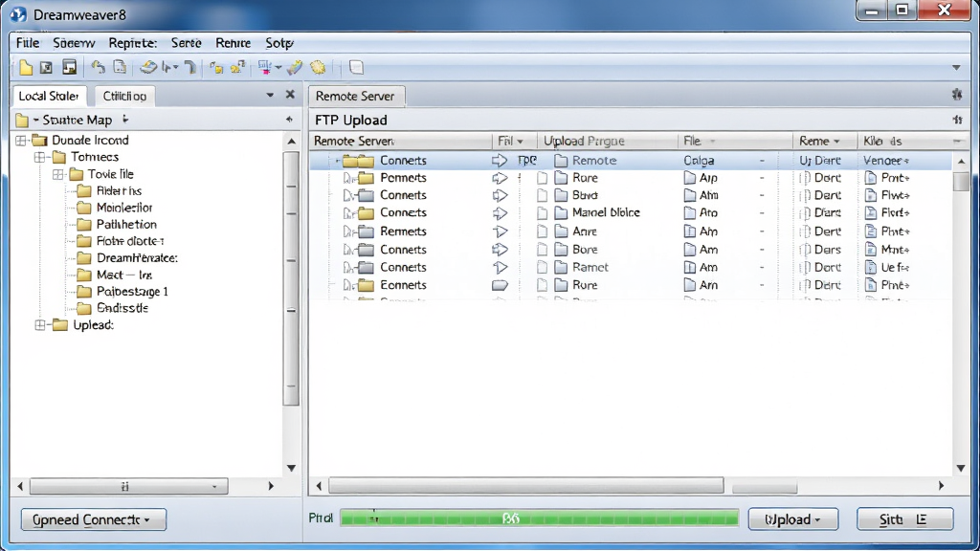Tick the checkbox in the Pornerts row
980x551 pixels.
(542, 178)
